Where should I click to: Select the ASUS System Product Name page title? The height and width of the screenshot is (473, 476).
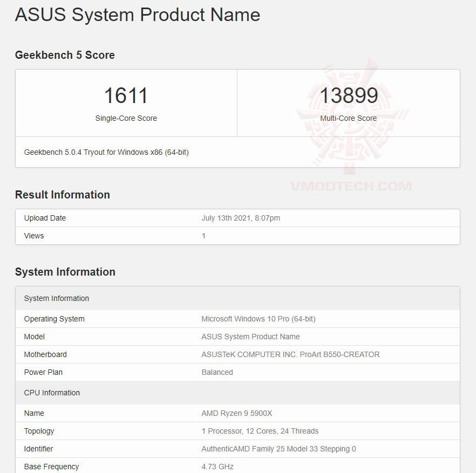click(137, 15)
